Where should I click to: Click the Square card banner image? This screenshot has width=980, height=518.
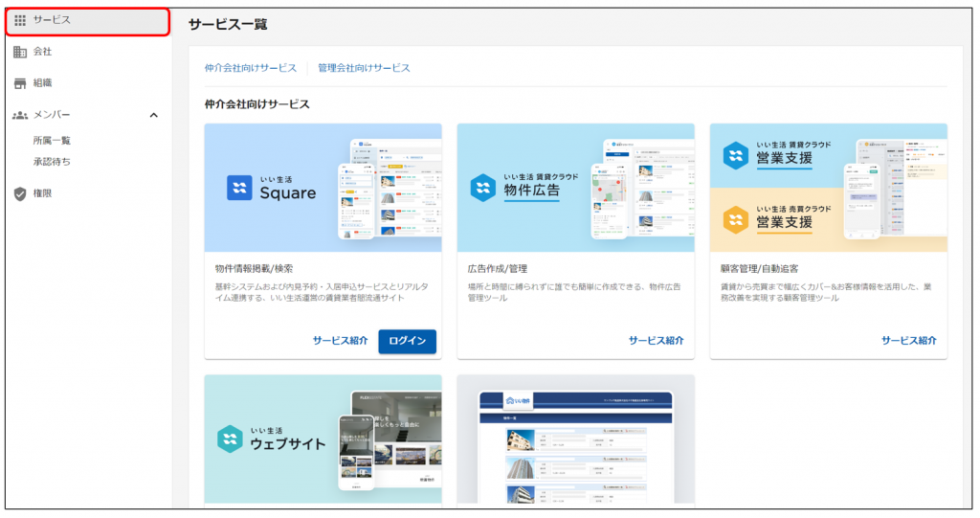pos(323,188)
